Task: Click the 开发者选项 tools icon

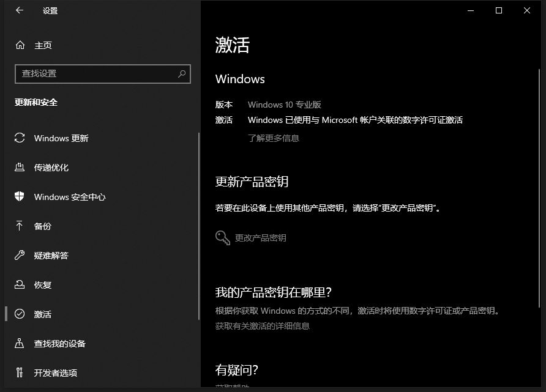Action: click(x=20, y=372)
